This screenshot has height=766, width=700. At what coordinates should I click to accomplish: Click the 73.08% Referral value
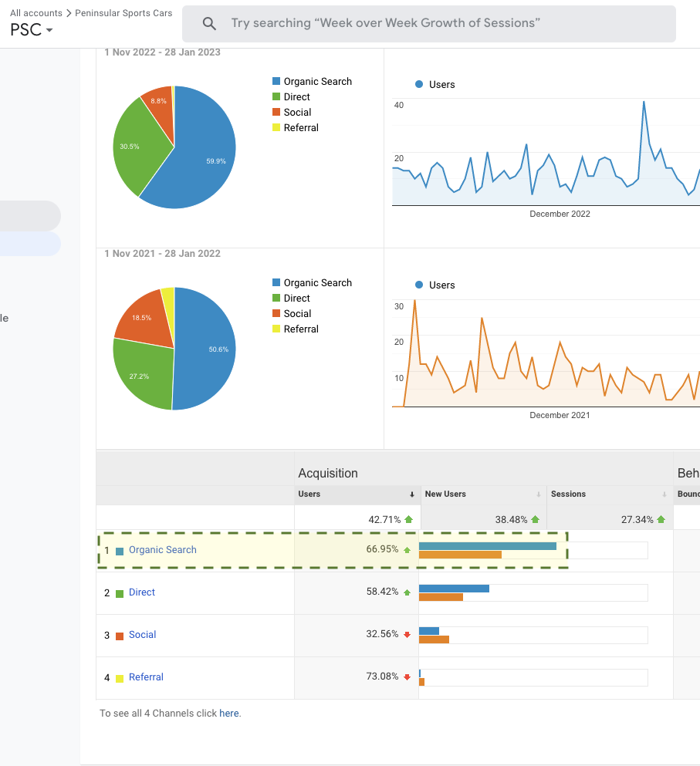[382, 677]
